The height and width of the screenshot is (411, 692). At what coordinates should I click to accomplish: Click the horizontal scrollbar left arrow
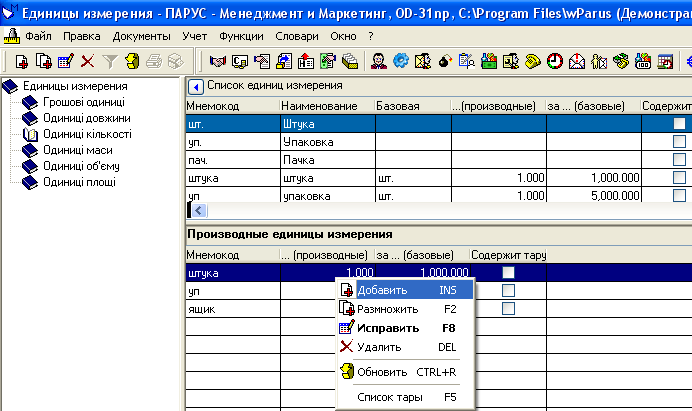(199, 211)
